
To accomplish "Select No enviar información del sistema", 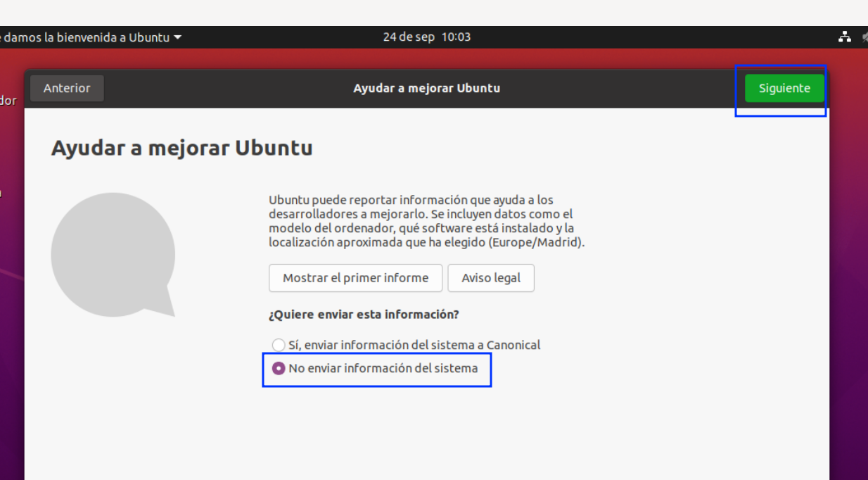I will [x=375, y=368].
